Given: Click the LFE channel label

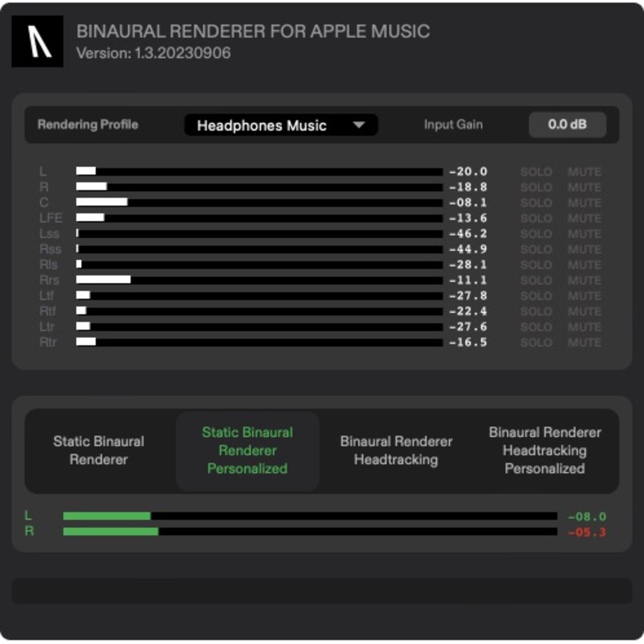Looking at the screenshot, I should tap(50, 218).
